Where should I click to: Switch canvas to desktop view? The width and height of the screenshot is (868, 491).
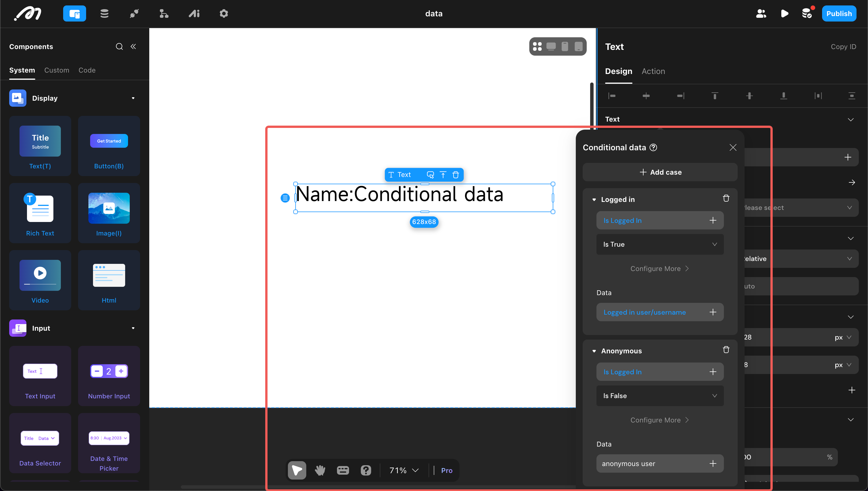551,46
